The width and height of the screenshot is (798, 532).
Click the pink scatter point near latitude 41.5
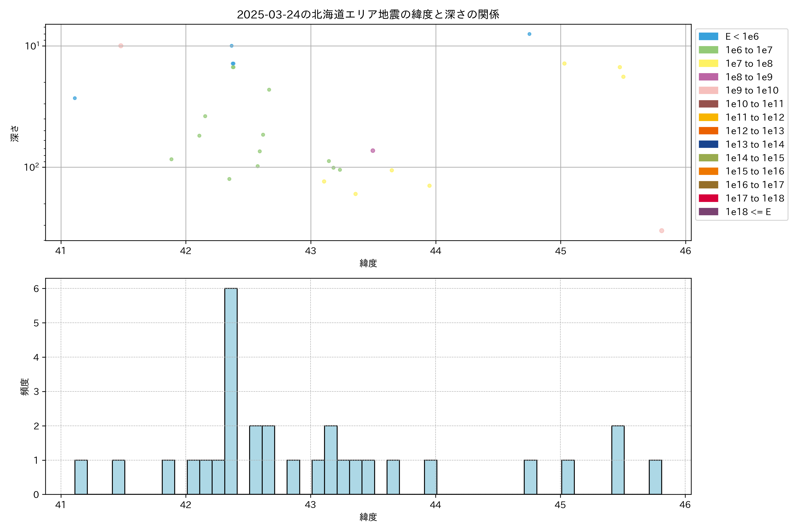[121, 46]
